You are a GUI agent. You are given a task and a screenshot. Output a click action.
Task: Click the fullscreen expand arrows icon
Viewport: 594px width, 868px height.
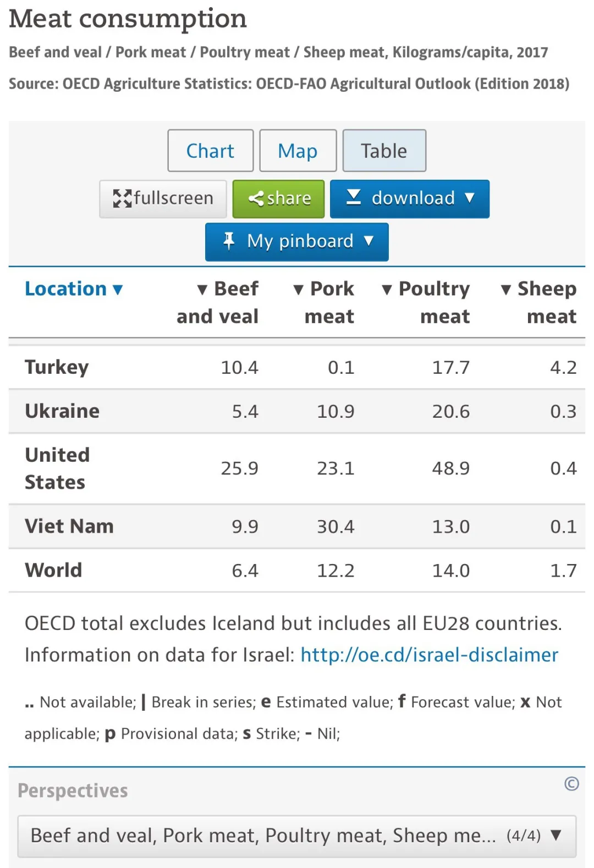(x=122, y=198)
